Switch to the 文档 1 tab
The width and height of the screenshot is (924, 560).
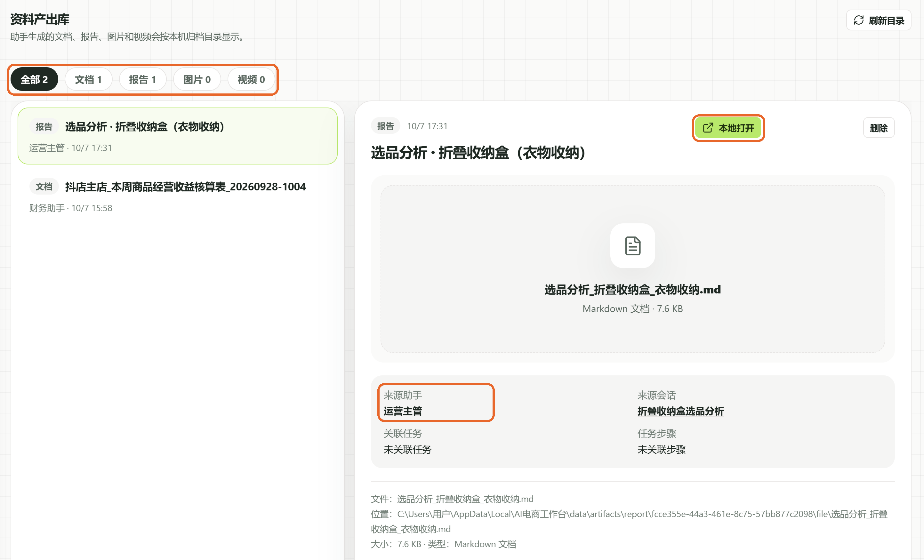click(89, 79)
